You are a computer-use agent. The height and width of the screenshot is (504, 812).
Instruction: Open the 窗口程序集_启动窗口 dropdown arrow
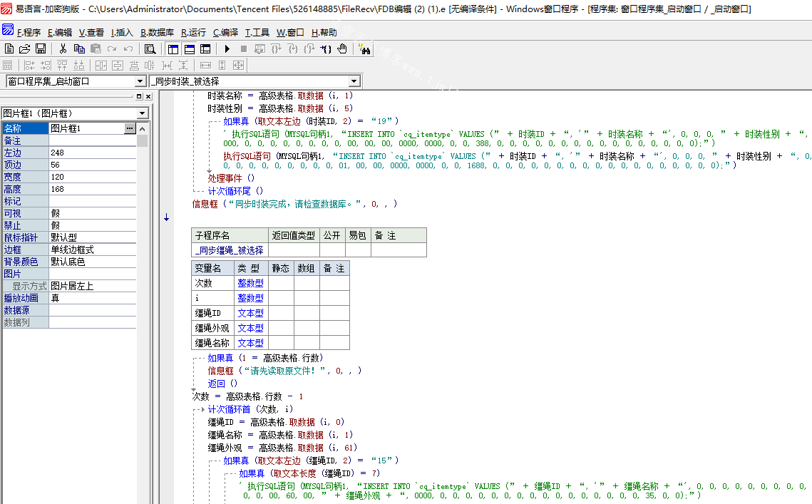(140, 81)
